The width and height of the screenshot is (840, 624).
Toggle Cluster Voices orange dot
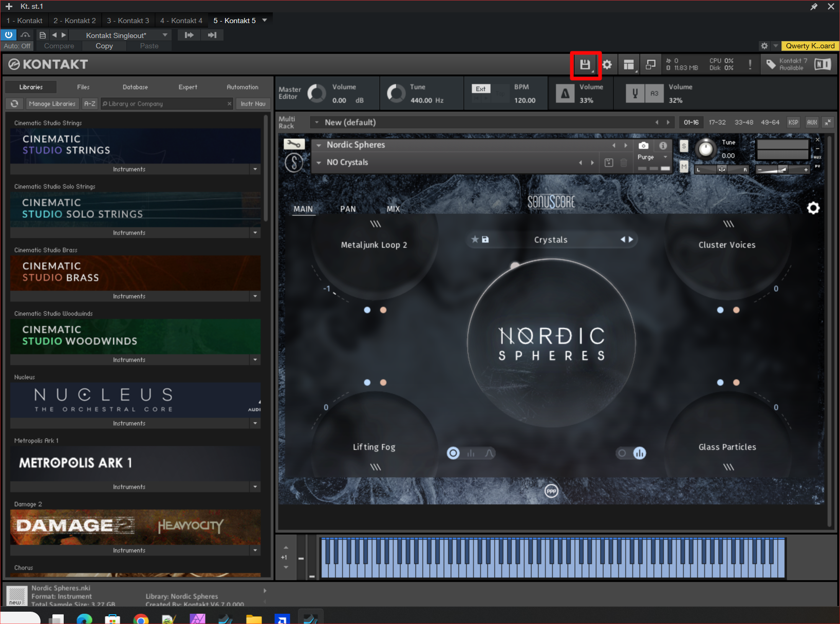[x=736, y=310]
